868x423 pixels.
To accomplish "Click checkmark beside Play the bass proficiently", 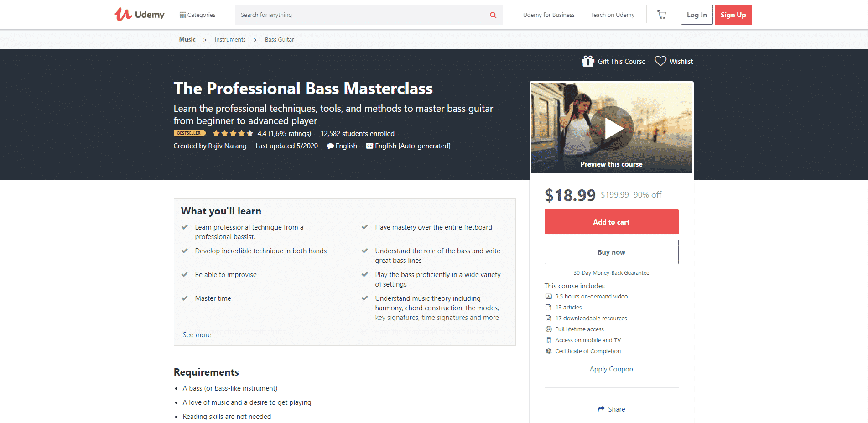I will pos(365,274).
